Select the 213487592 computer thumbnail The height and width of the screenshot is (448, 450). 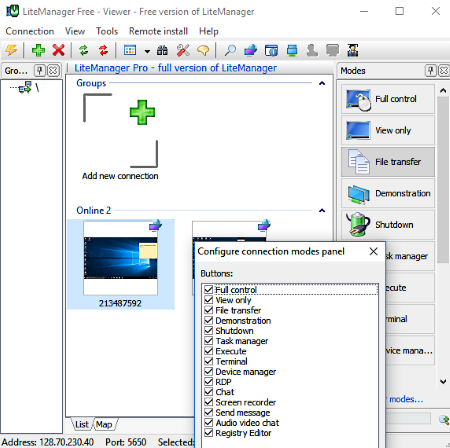(x=120, y=264)
